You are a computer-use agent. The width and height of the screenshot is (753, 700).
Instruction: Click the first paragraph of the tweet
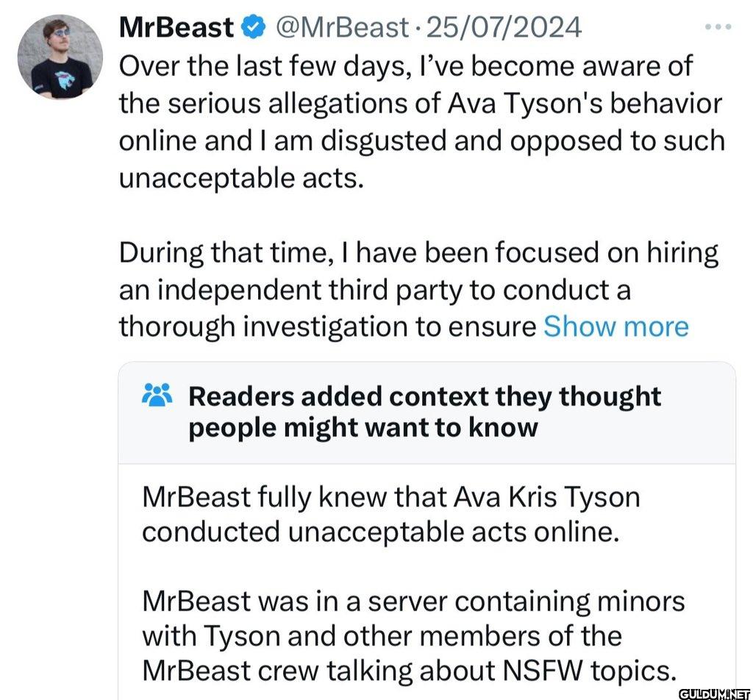(419, 121)
